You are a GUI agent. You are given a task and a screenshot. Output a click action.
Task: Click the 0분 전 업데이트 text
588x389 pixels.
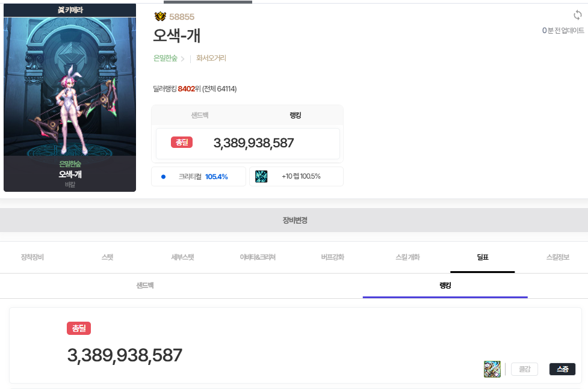[x=563, y=30]
